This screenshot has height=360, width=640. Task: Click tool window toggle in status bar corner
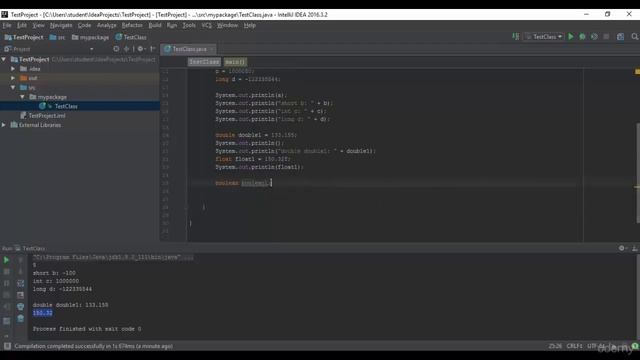tap(7, 346)
